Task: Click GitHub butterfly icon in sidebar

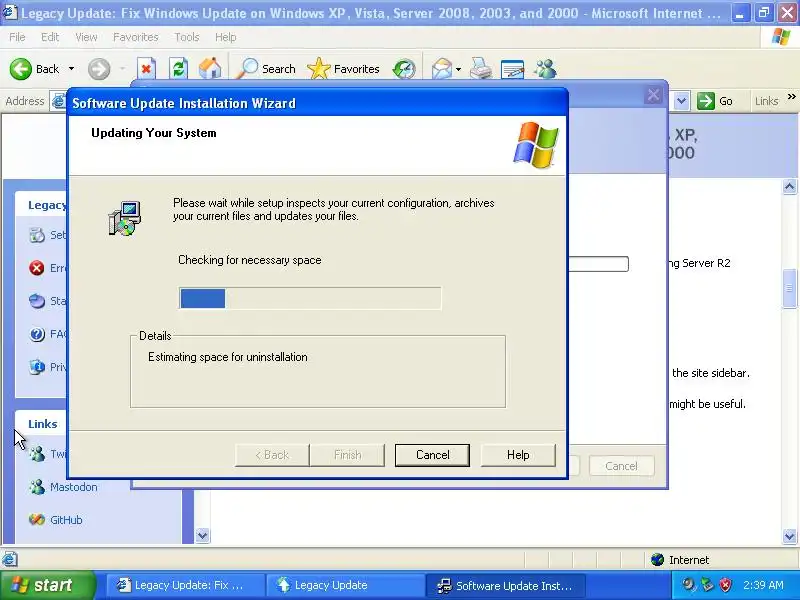Action: point(37,520)
